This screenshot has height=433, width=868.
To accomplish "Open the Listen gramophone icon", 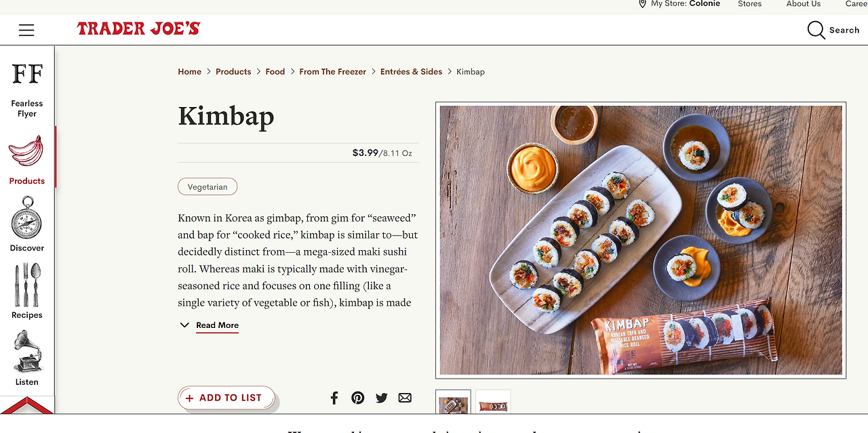I will pos(27,351).
